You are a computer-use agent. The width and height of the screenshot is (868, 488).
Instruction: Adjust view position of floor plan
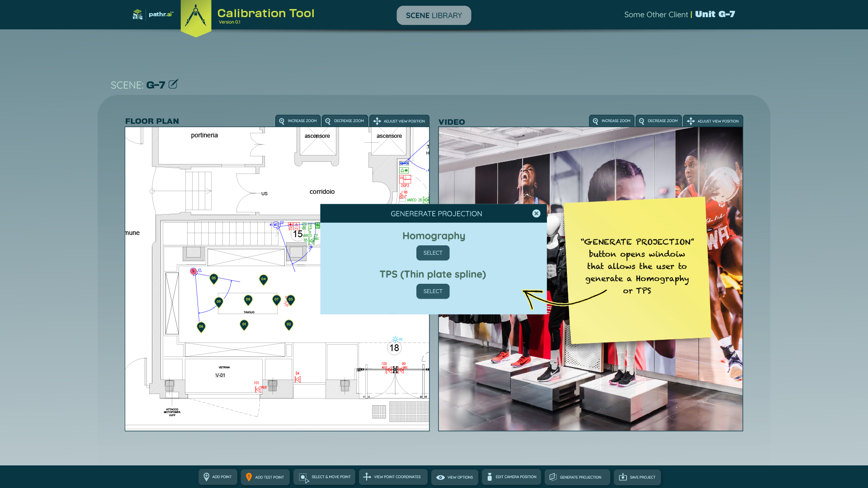point(399,121)
